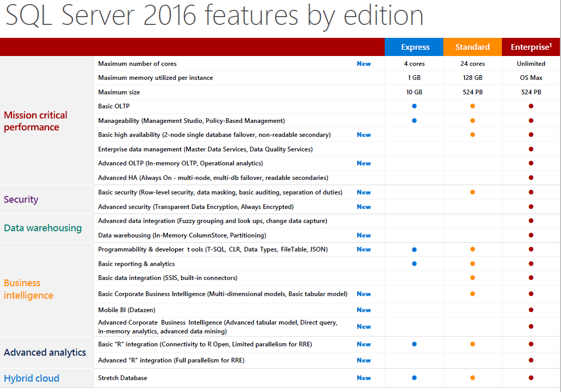Click the New label beside Advanced OLTP
561x392 pixels.
pos(363,163)
